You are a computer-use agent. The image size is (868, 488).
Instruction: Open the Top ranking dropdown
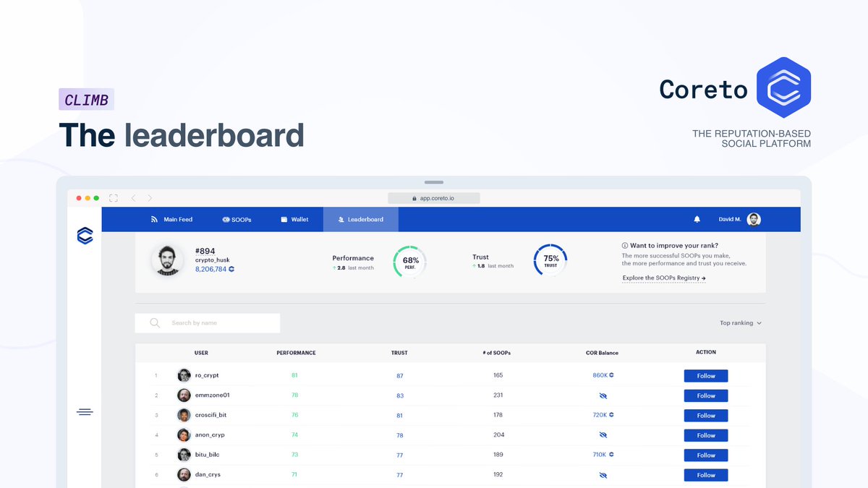[741, 323]
